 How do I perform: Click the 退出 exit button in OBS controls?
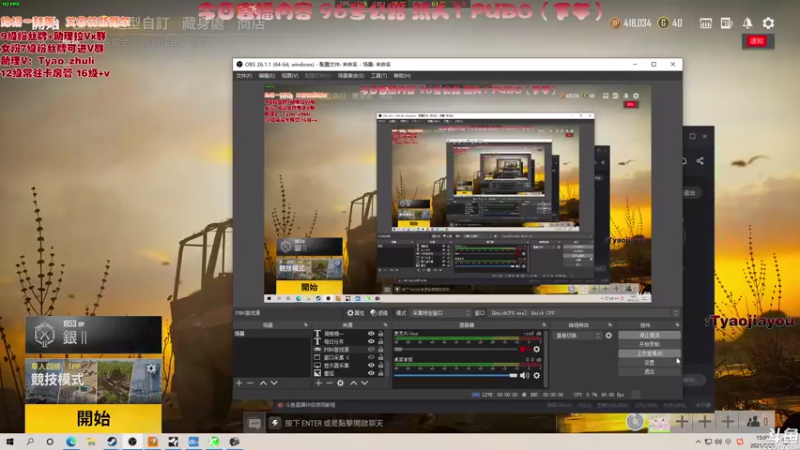[x=649, y=372]
